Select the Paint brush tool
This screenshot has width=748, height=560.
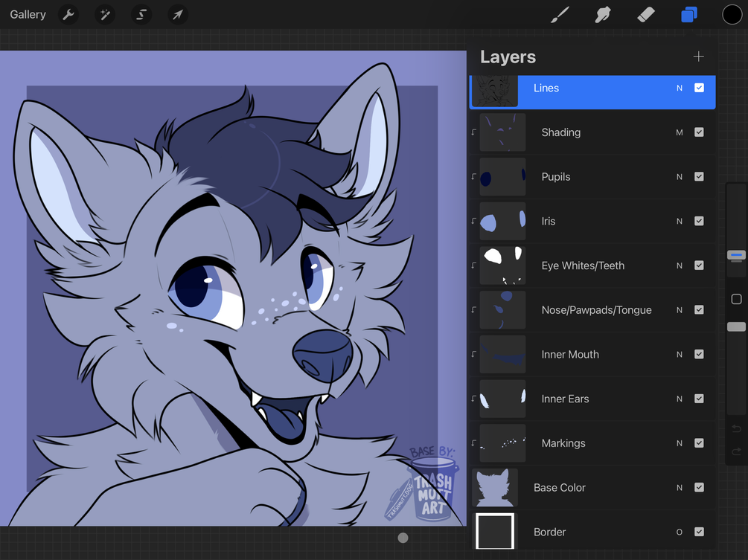560,15
